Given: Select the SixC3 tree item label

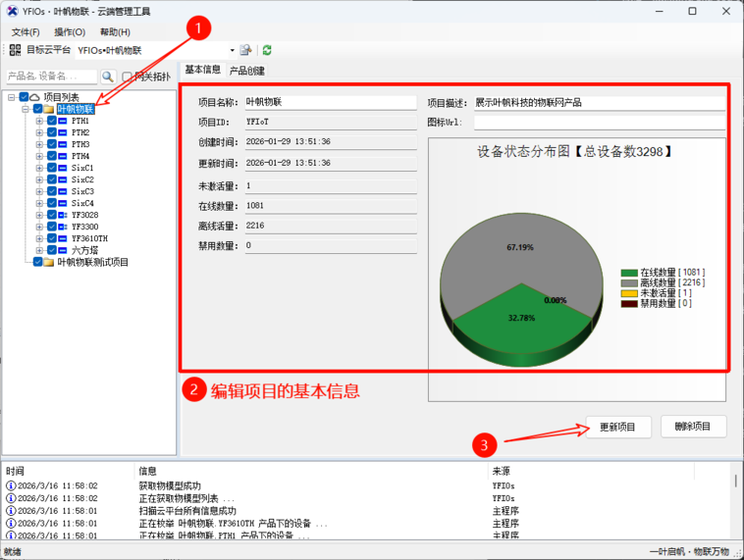Looking at the screenshot, I should (82, 191).
